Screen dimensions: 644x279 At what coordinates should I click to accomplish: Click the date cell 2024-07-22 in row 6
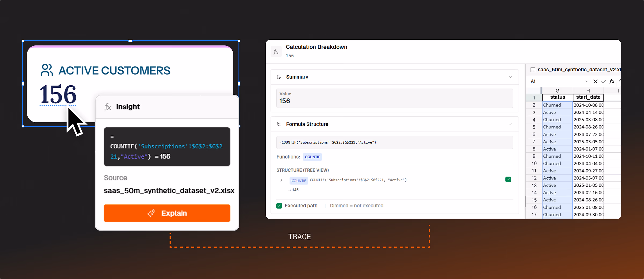click(588, 134)
